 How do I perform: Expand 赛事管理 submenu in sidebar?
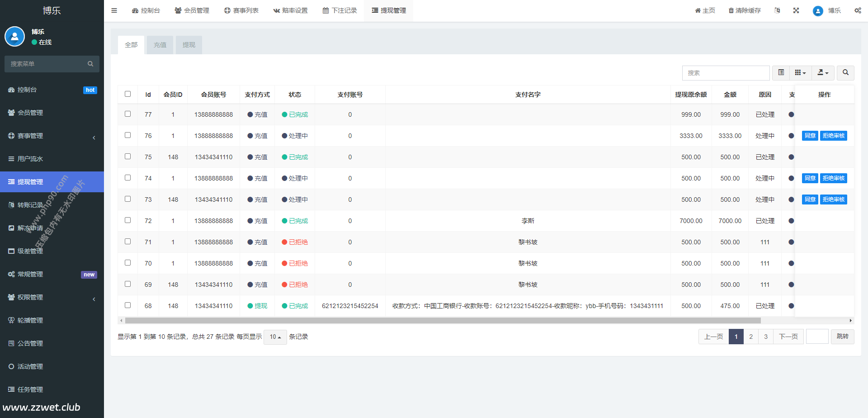(52, 136)
